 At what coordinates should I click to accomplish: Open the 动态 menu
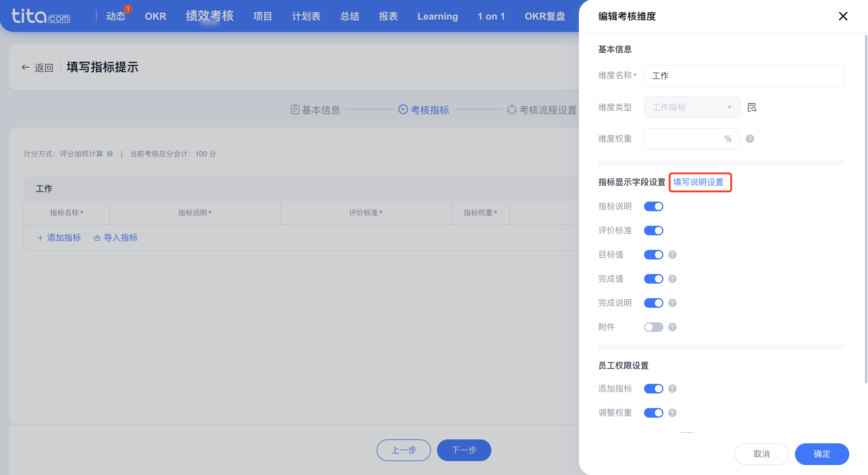pyautogui.click(x=116, y=16)
